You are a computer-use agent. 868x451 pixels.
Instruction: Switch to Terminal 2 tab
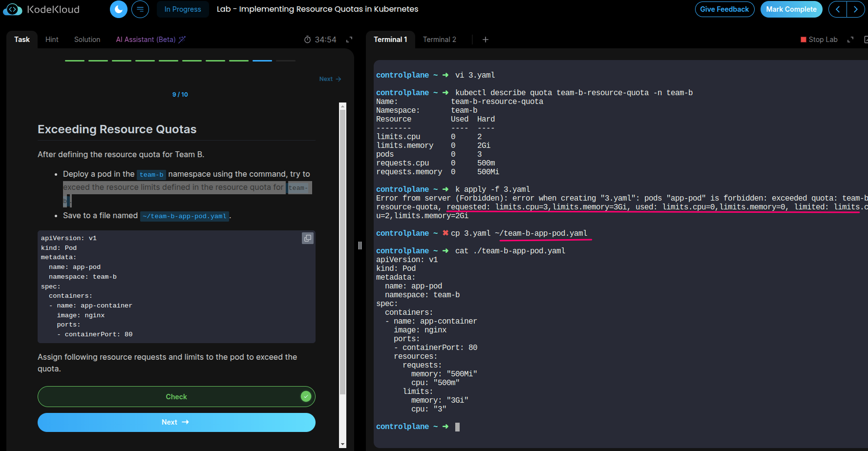click(x=439, y=40)
